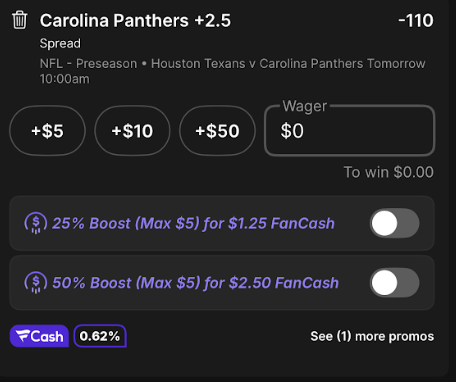Enable the 50% Boost toggle switch

[395, 283]
